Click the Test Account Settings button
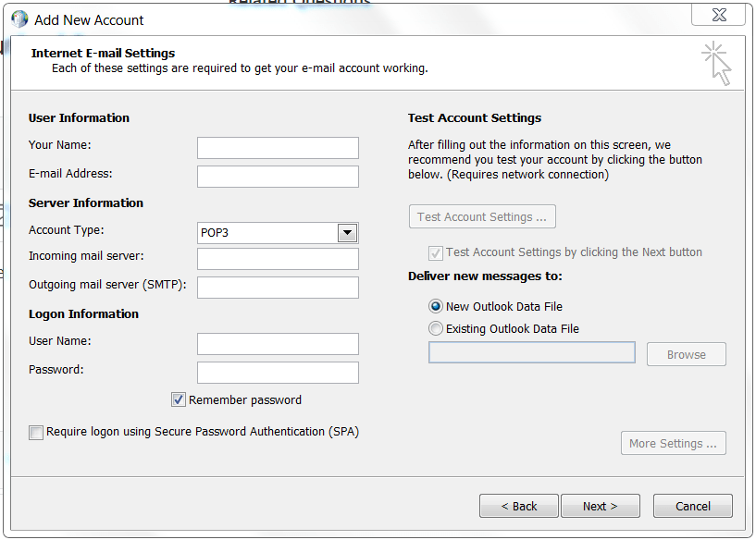Viewport: 756px width, 540px height. point(481,217)
